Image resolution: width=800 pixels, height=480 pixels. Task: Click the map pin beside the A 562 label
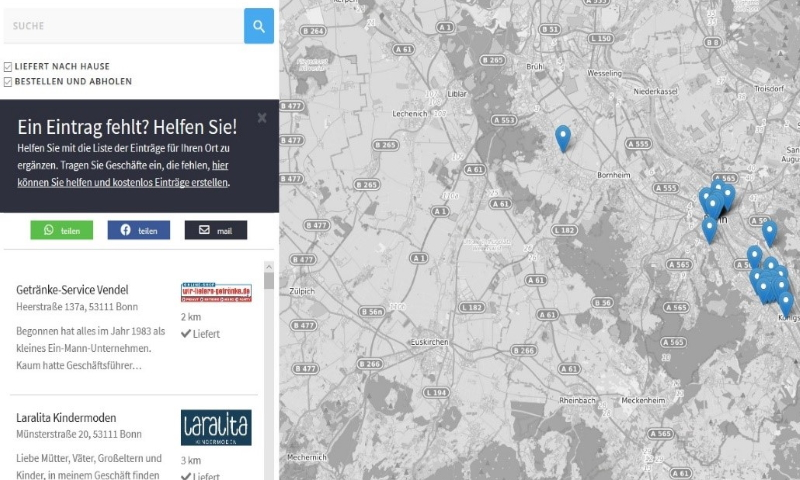(x=754, y=256)
